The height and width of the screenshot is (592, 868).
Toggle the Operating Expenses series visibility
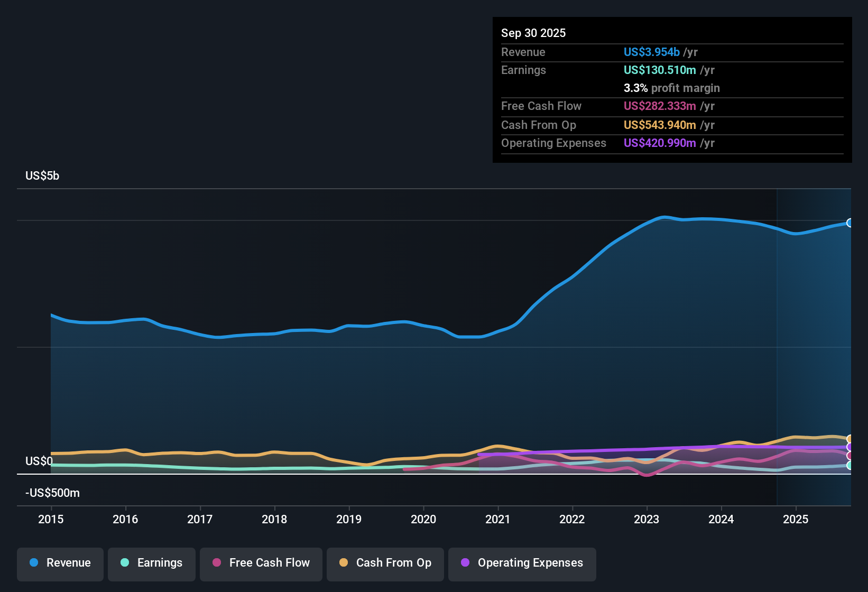(x=522, y=563)
